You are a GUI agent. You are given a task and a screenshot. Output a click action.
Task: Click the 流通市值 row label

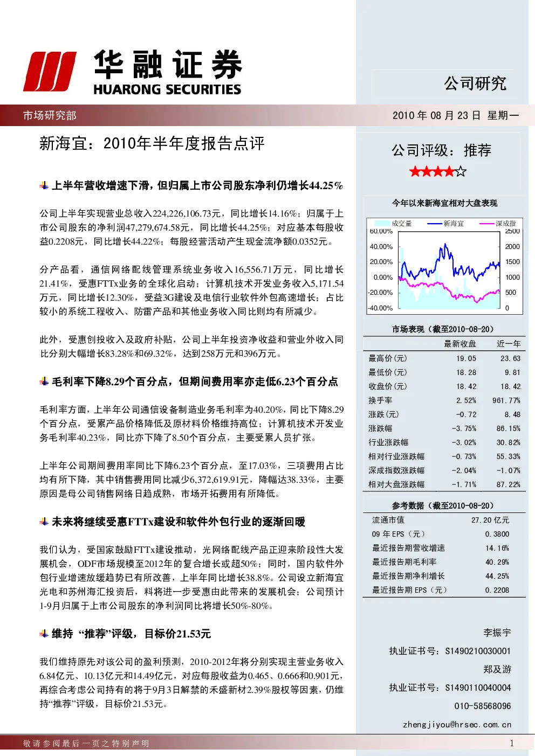pos(388,520)
